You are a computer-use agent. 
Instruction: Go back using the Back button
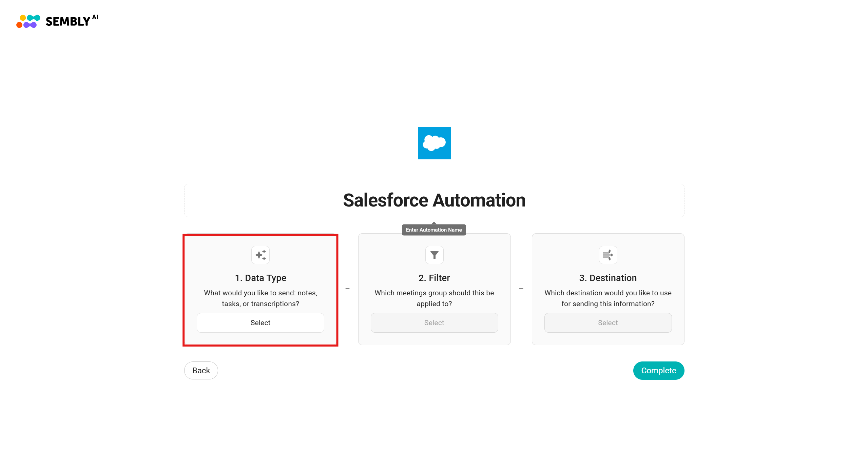tap(201, 371)
